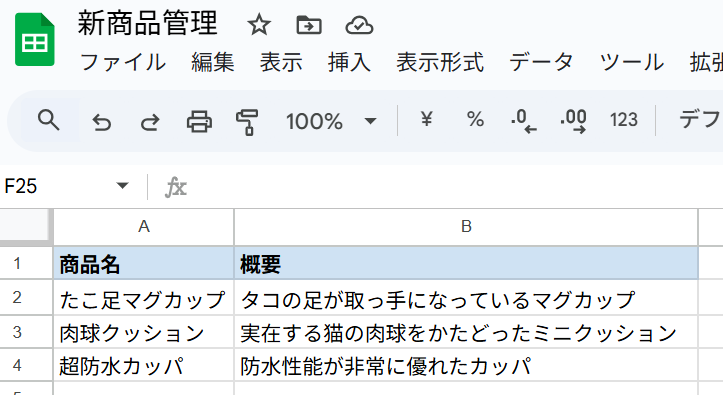723x395 pixels.
Task: Select the 商品名 header cell
Action: (144, 263)
